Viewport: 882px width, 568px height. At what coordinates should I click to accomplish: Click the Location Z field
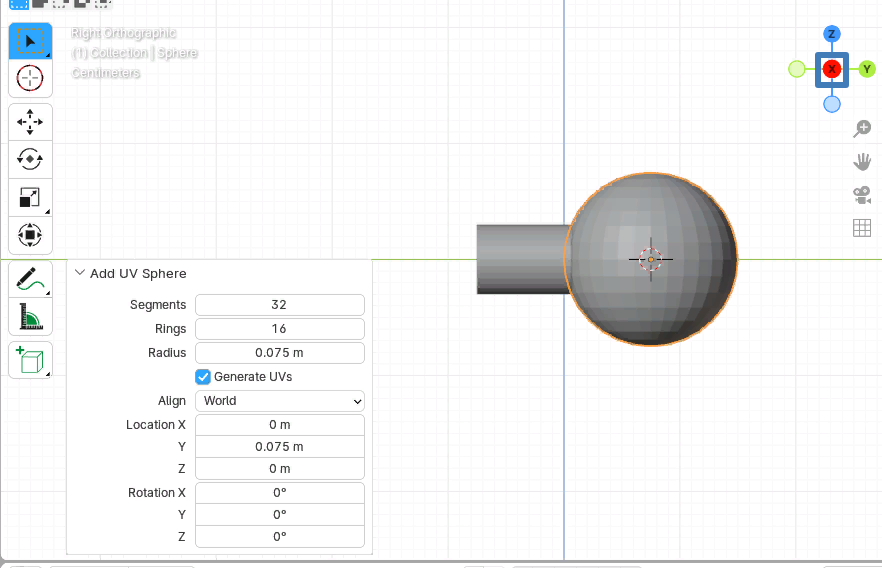(x=280, y=469)
